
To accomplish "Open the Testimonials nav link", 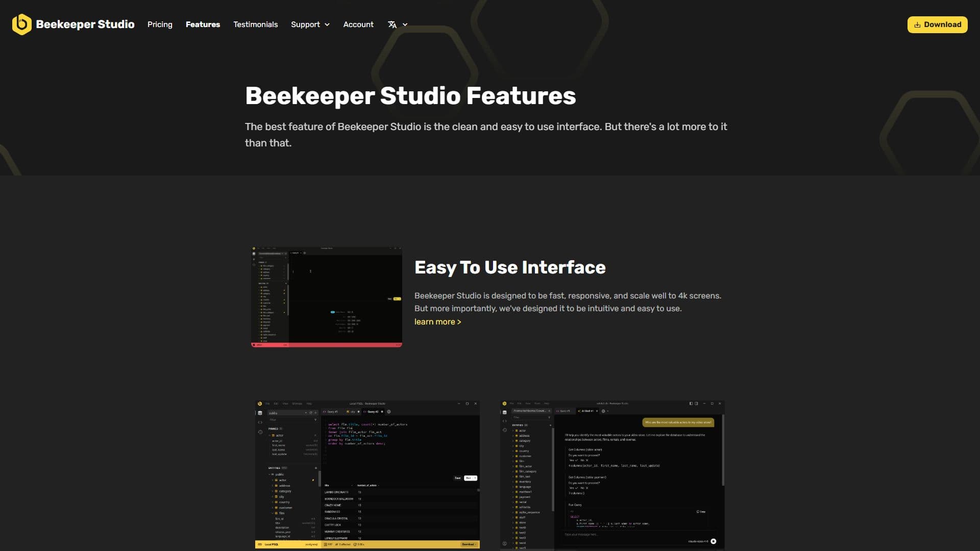I will coord(255,24).
